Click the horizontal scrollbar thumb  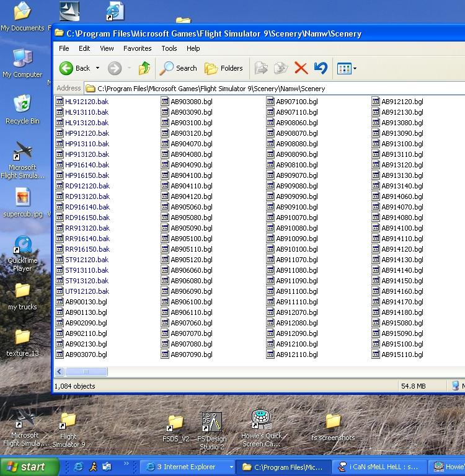click(86, 372)
